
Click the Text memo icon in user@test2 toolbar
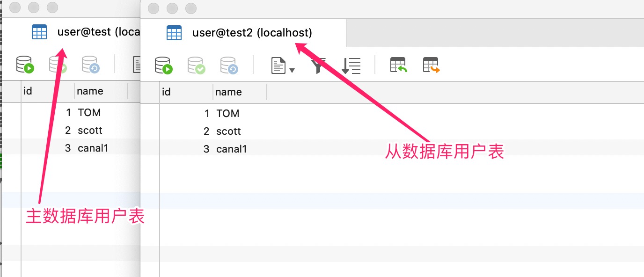pyautogui.click(x=279, y=65)
